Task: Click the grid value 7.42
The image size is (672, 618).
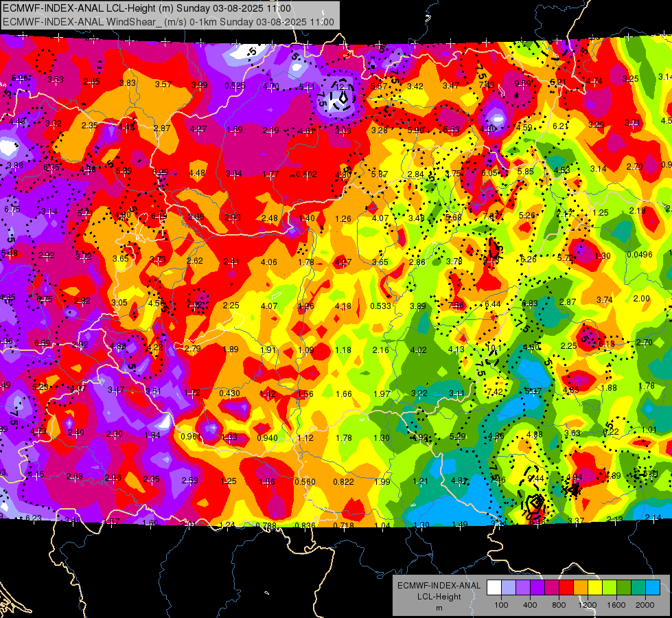Action: coord(495,392)
